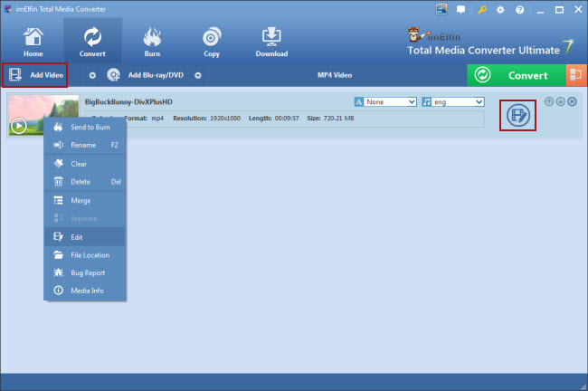Image resolution: width=588 pixels, height=391 pixels.
Task: Open the MP4 Video output profile
Action: click(335, 75)
